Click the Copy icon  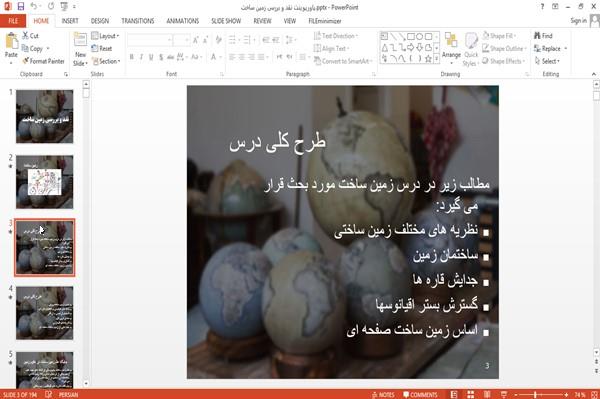pyautogui.click(x=25, y=49)
